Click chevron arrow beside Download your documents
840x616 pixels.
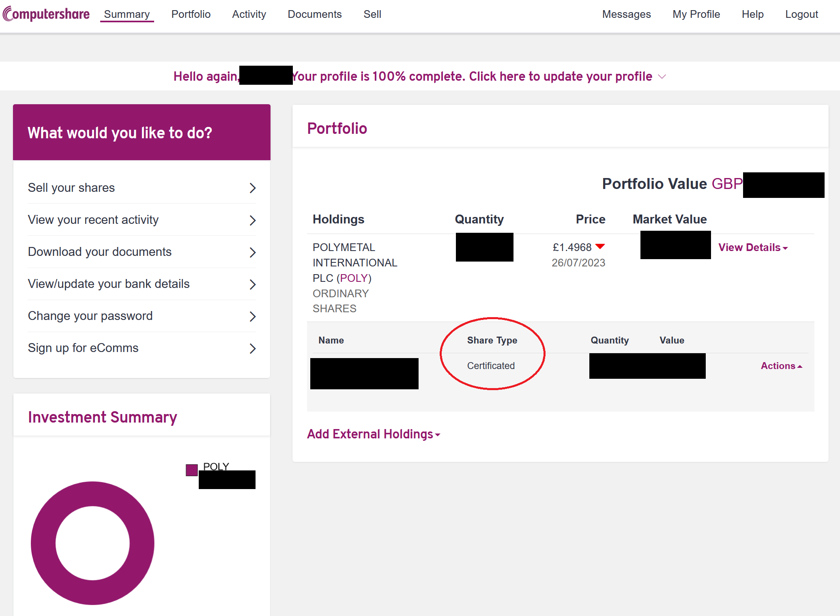point(252,252)
